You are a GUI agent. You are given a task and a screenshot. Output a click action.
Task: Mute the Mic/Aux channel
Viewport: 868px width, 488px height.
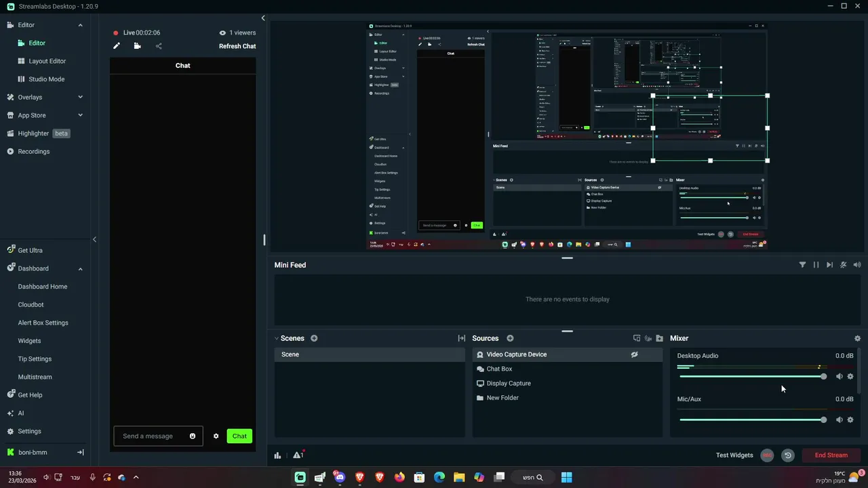pyautogui.click(x=839, y=420)
